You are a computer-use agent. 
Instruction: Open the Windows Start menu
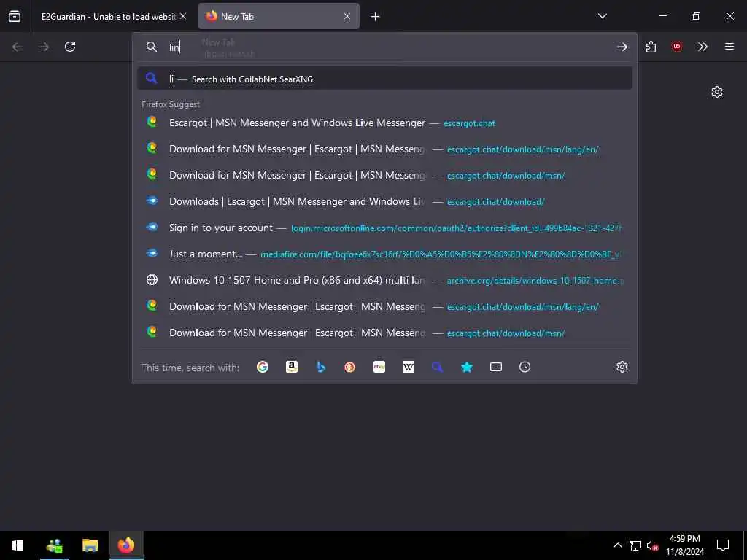tap(18, 545)
